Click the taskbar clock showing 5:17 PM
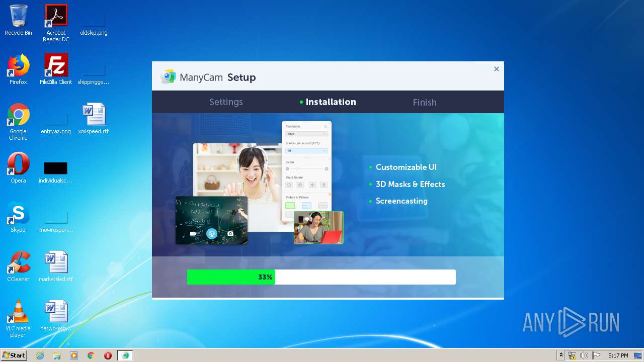This screenshot has height=362, width=644. click(618, 355)
